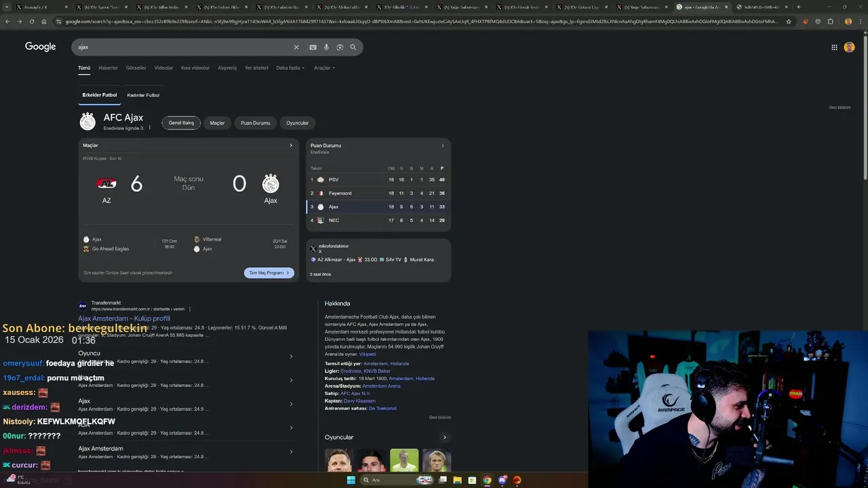This screenshot has height=488, width=868.
Task: Open Vikipedi link in Hakkında
Action: coord(368,354)
